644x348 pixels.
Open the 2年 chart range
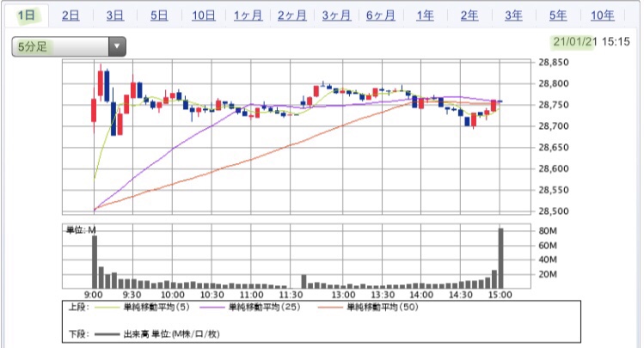(469, 15)
